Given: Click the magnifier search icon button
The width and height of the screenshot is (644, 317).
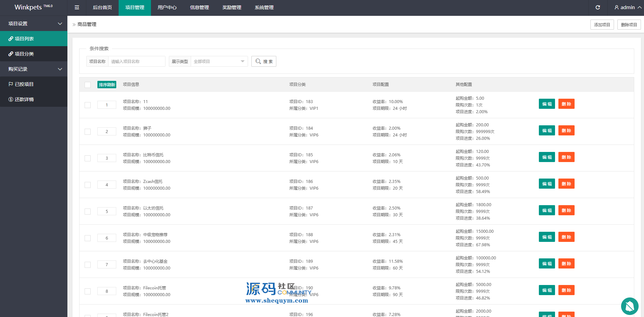Looking at the screenshot, I should (x=264, y=61).
